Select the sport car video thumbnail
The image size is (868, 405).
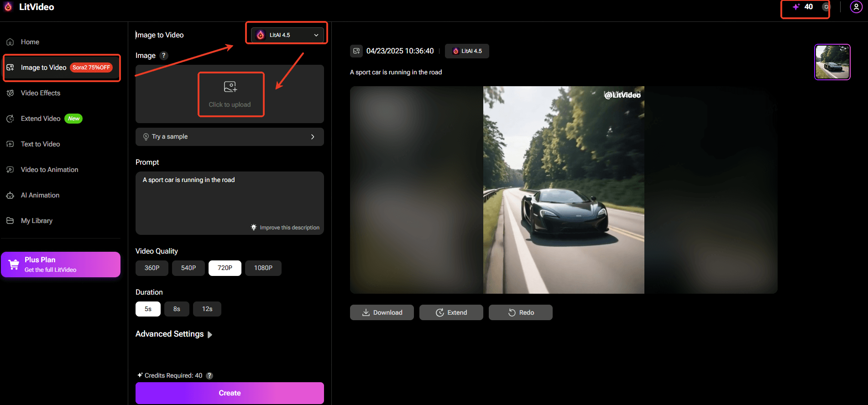pyautogui.click(x=832, y=62)
